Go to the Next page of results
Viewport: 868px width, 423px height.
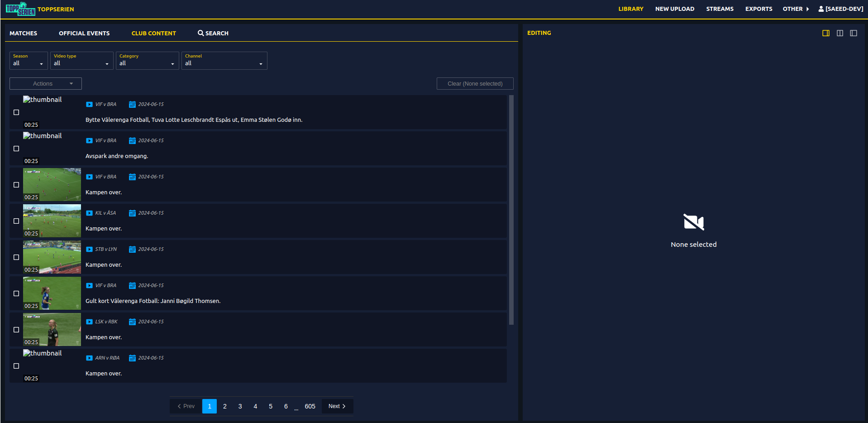337,406
